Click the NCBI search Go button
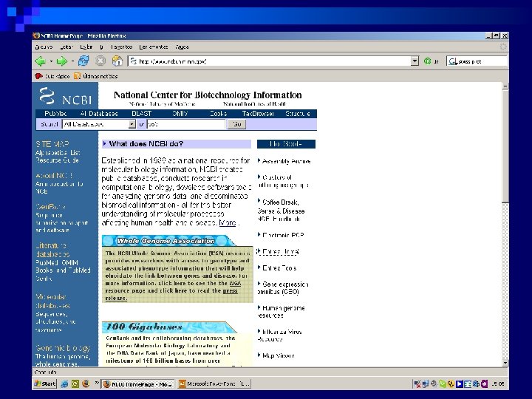 tap(237, 125)
